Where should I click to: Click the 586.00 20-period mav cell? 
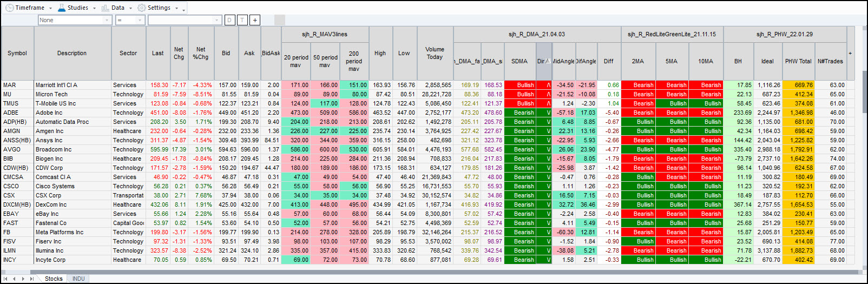[x=296, y=149]
